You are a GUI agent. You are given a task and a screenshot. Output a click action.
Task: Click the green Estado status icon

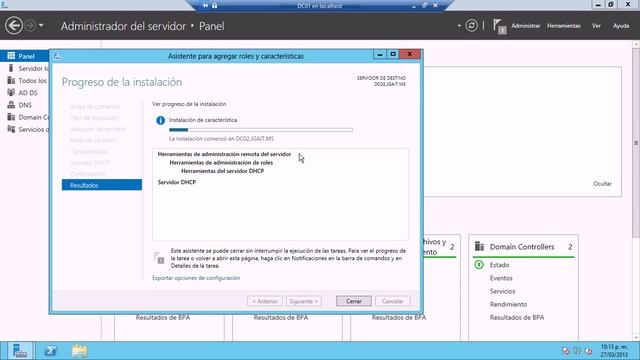point(479,265)
